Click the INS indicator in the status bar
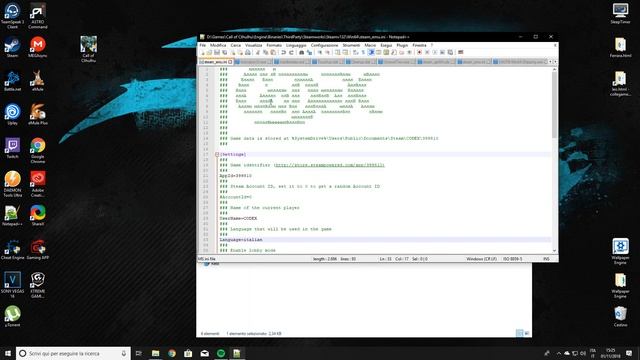Screen dimensions: 640x360 [x=546, y=259]
